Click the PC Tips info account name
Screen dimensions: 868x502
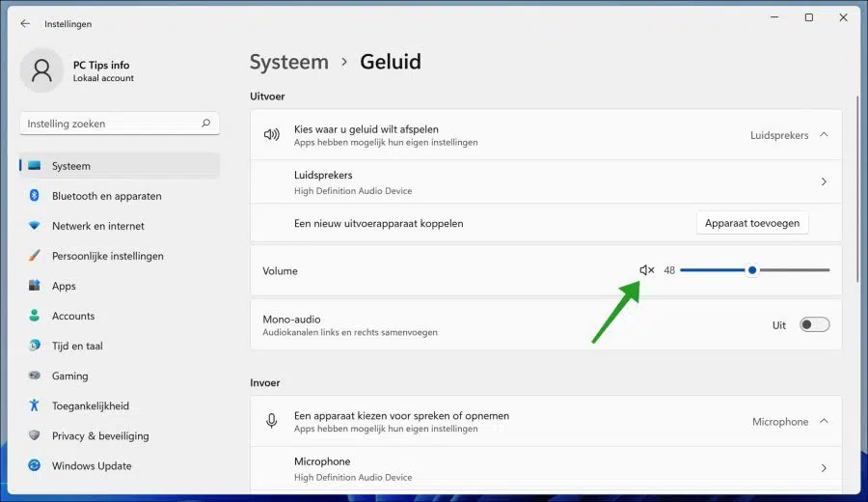pyautogui.click(x=101, y=65)
